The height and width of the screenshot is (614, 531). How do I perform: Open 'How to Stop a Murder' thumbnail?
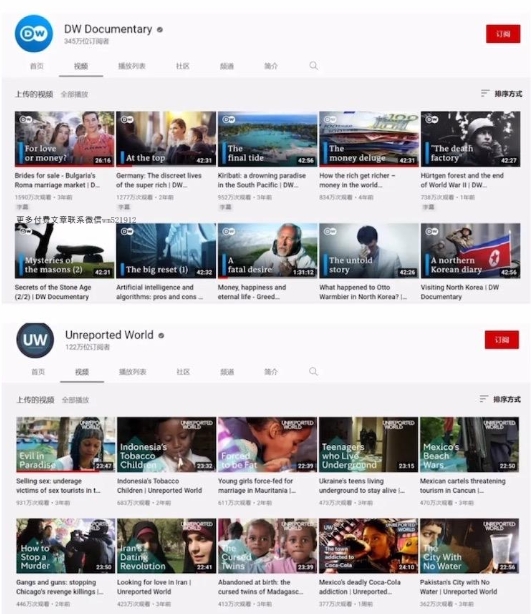(66, 546)
